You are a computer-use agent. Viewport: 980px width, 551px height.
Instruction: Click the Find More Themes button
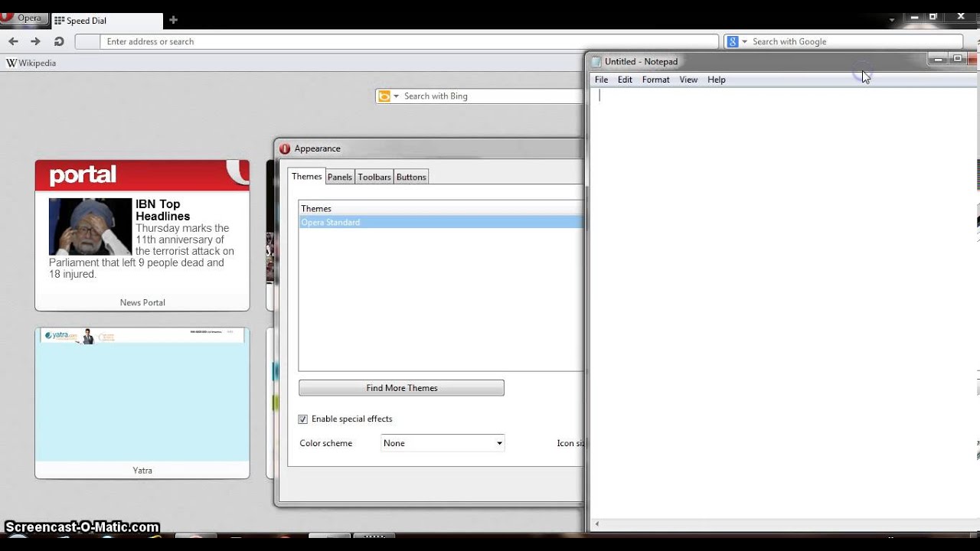click(x=401, y=388)
